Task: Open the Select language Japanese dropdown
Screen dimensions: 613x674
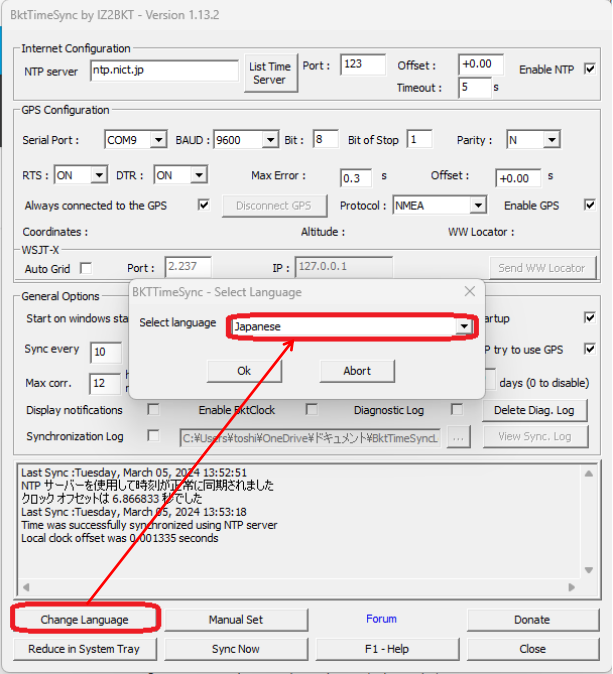Action: 352,327
